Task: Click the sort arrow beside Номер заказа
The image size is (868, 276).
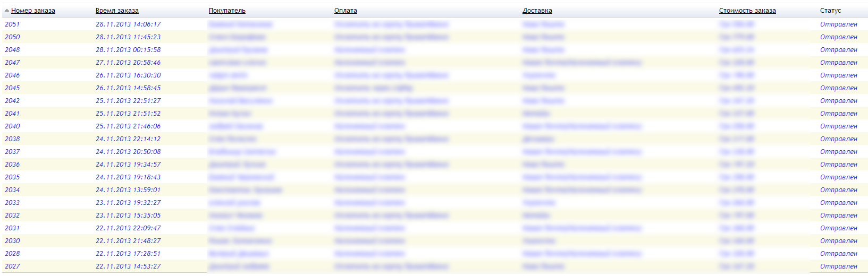Action: [x=7, y=11]
